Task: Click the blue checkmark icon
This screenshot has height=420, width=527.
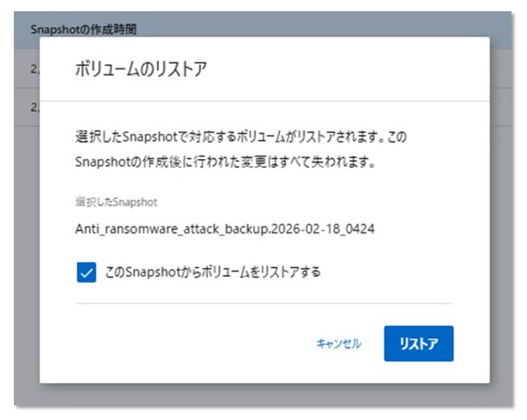Action: point(86,273)
